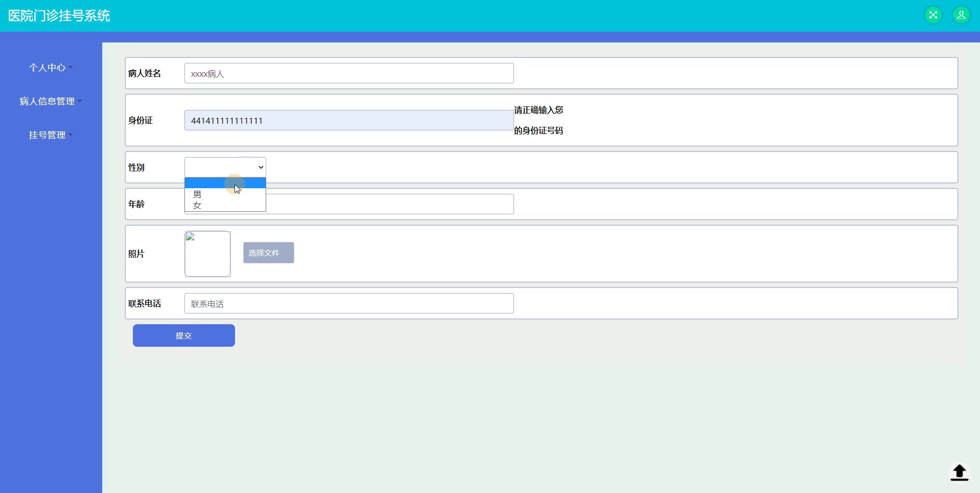Expand the 个人中心 sidebar menu
This screenshot has width=980, height=493.
pos(51,67)
